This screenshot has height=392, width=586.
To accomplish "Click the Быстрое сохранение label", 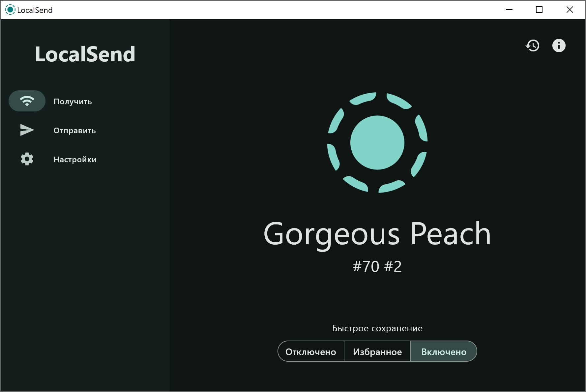I will click(x=377, y=328).
